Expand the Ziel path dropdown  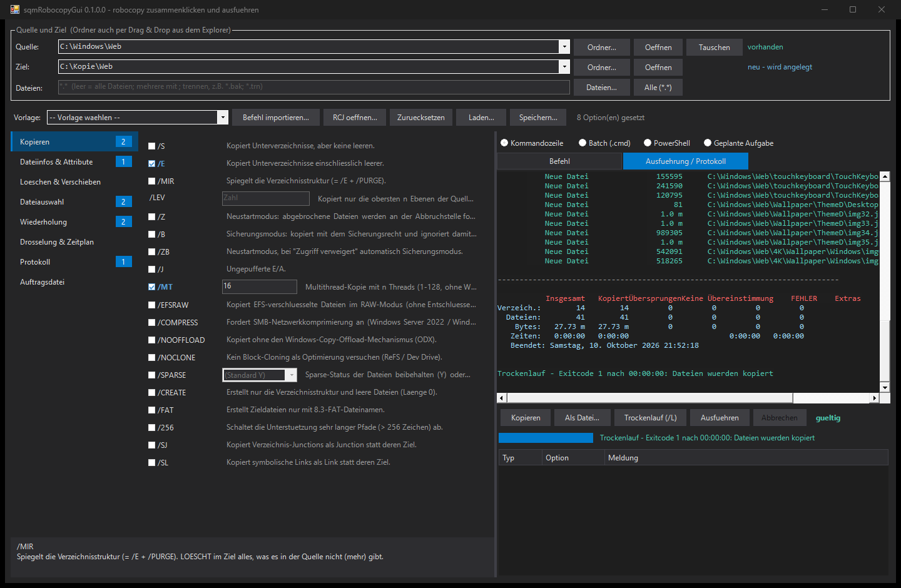(x=564, y=67)
